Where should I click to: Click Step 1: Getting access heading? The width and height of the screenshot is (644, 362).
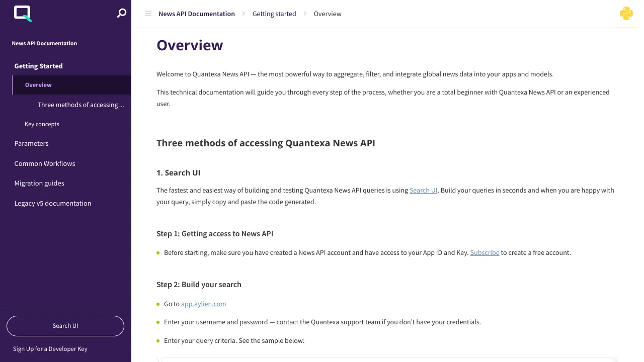215,233
